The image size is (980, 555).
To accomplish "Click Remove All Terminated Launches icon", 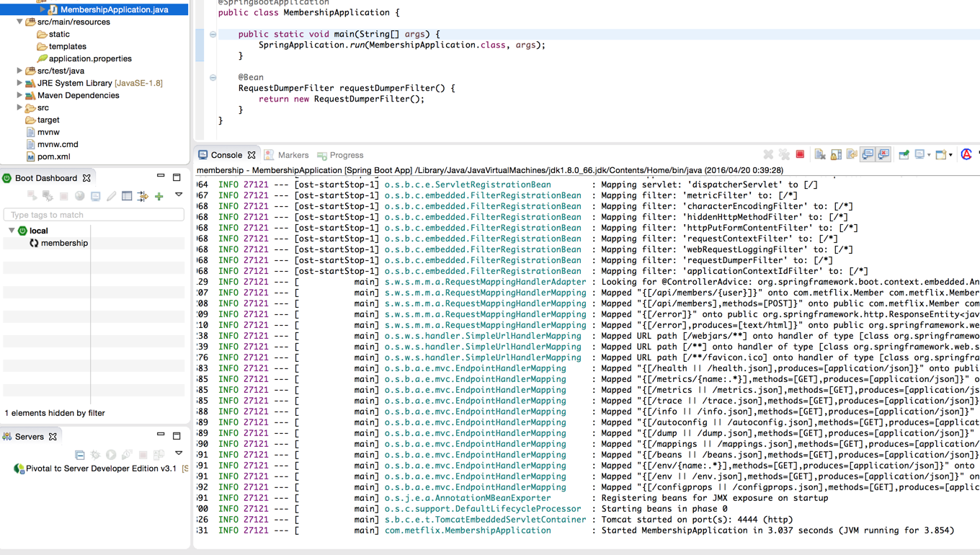I will click(784, 154).
